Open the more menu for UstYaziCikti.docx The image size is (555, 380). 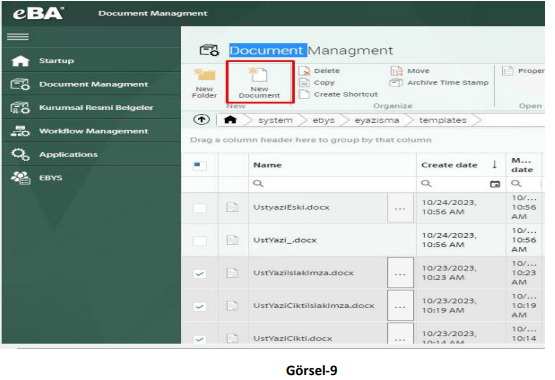tap(400, 334)
